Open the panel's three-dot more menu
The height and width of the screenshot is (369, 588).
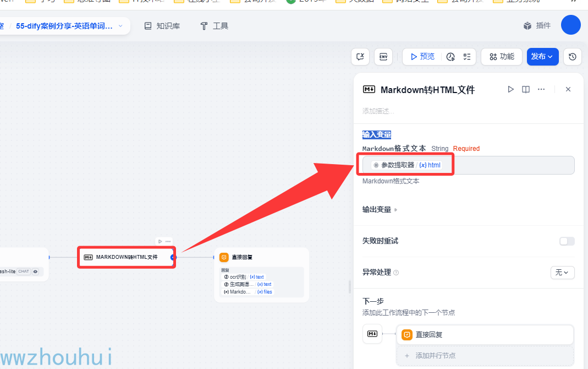coord(541,89)
